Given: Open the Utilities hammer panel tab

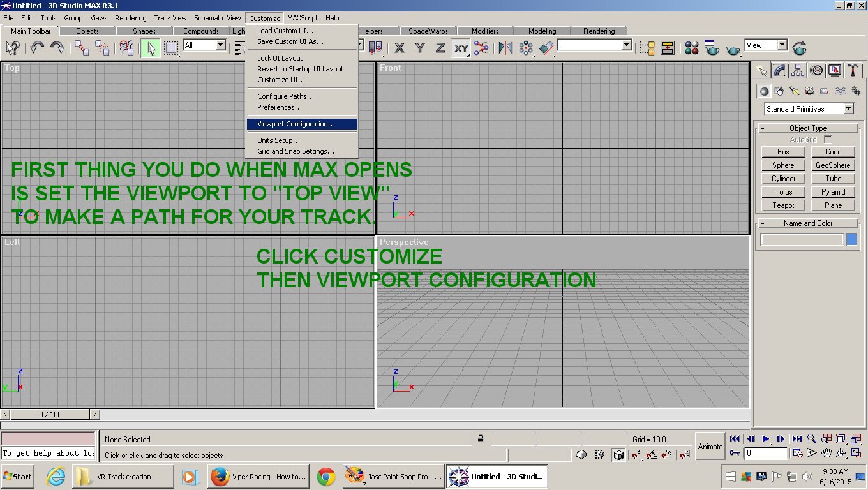Looking at the screenshot, I should 853,70.
